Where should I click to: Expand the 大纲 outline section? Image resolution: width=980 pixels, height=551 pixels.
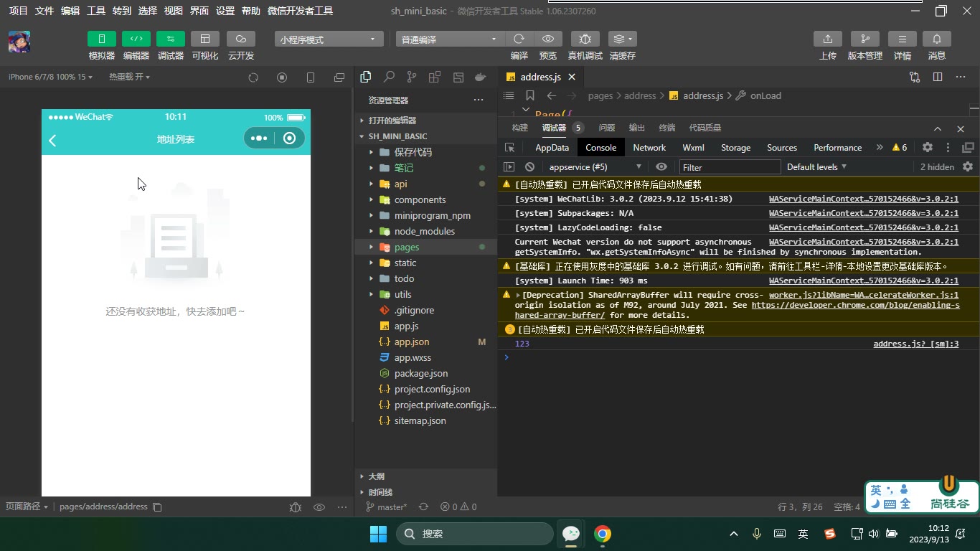point(428,476)
